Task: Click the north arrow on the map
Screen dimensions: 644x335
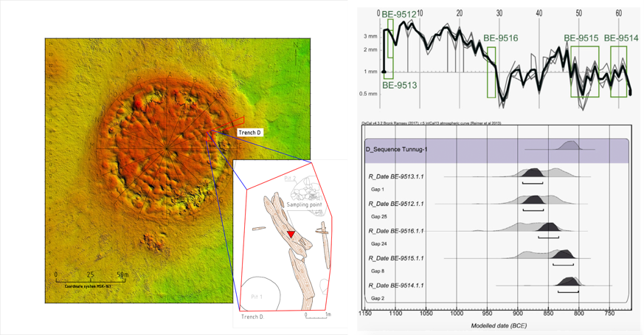Action: coord(297,48)
